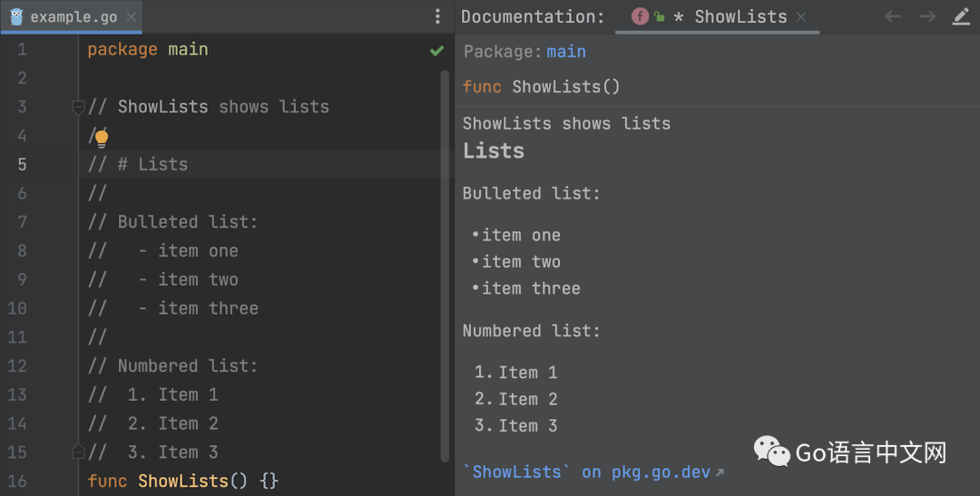The height and width of the screenshot is (496, 980).
Task: Open the ShowLists on pkg.go.dev link
Action: click(593, 472)
